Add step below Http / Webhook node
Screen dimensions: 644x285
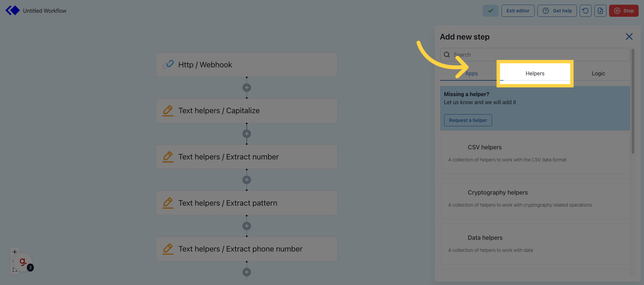pyautogui.click(x=247, y=88)
